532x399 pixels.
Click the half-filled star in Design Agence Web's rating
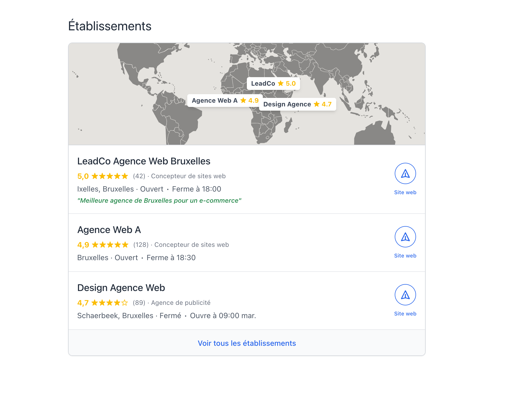pos(125,302)
